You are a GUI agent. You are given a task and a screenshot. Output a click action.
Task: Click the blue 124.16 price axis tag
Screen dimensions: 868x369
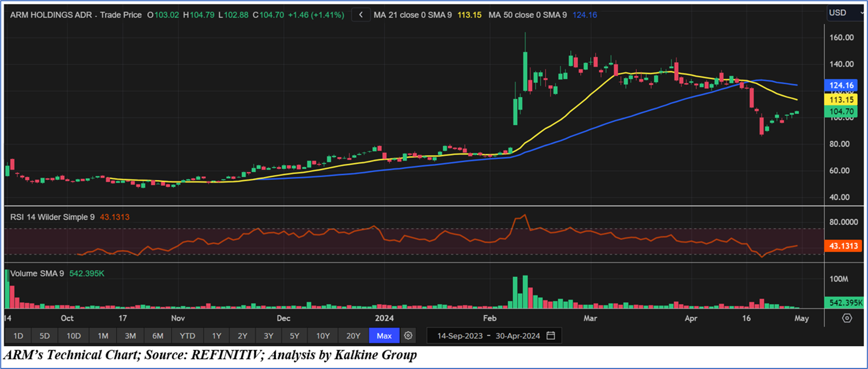(x=841, y=85)
